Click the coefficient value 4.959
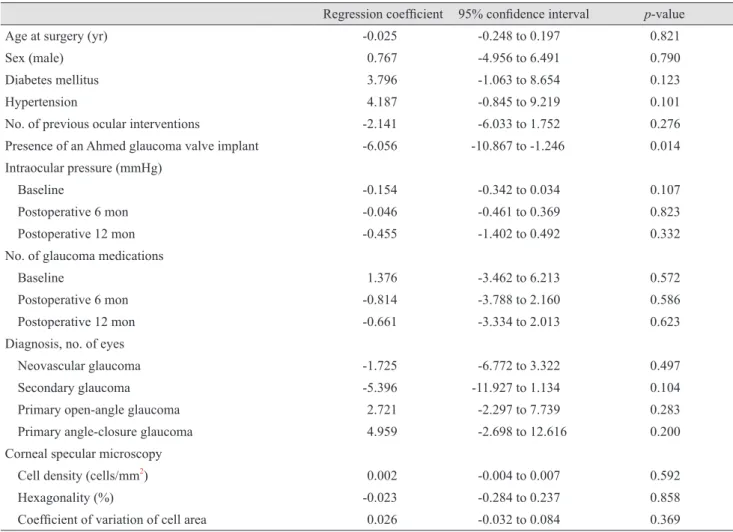 click(382, 431)
